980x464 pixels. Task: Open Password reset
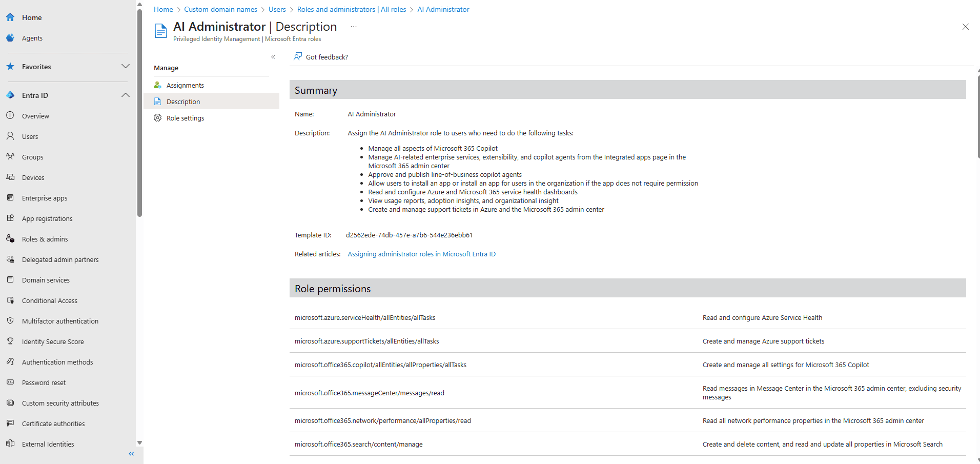[44, 382]
